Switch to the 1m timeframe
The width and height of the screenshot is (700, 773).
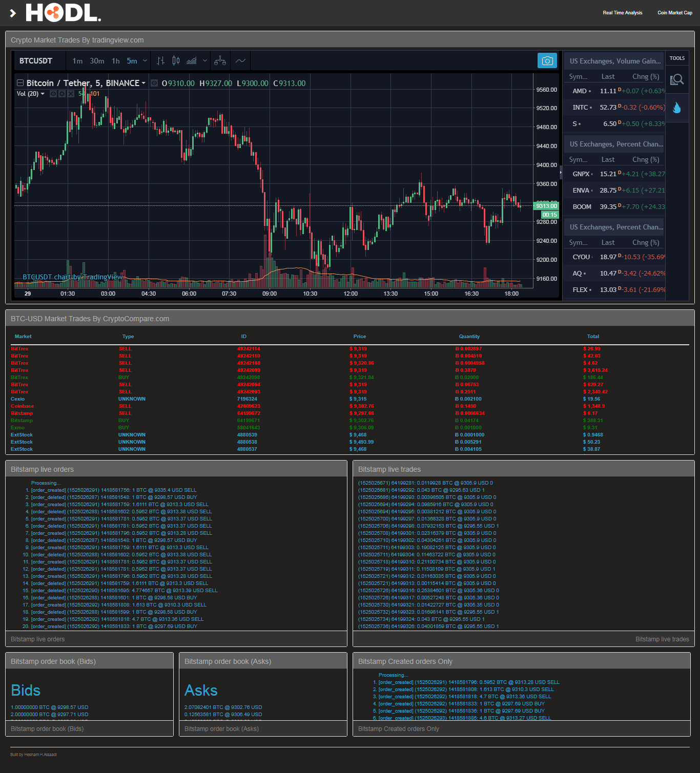pos(77,60)
